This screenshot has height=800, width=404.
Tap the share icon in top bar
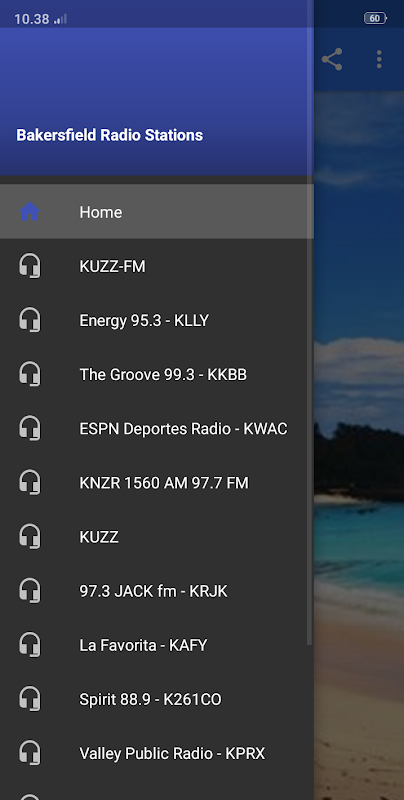coord(332,59)
